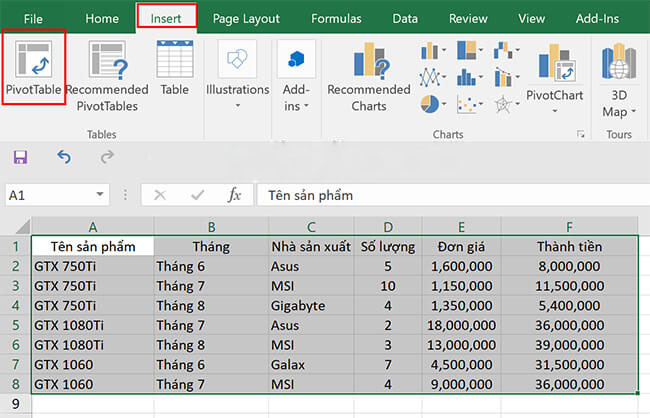Select column D header
The image size is (650, 418).
pos(388,227)
